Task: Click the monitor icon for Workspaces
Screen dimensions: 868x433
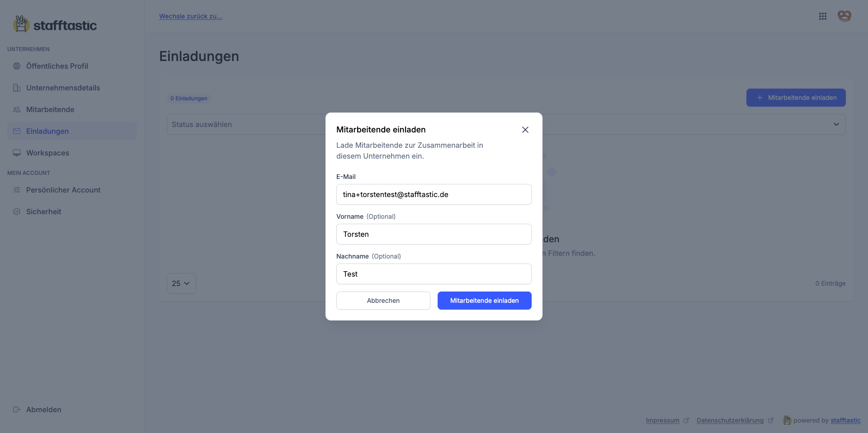Action: [x=17, y=153]
